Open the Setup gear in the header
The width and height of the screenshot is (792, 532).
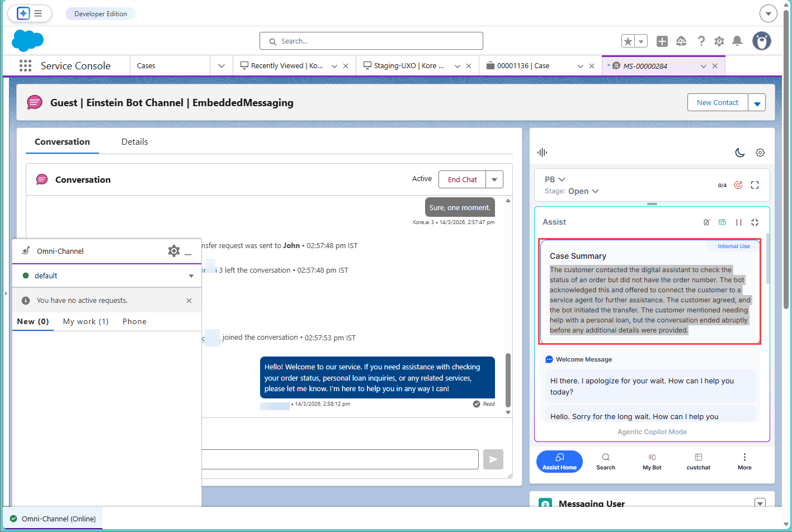tap(719, 41)
